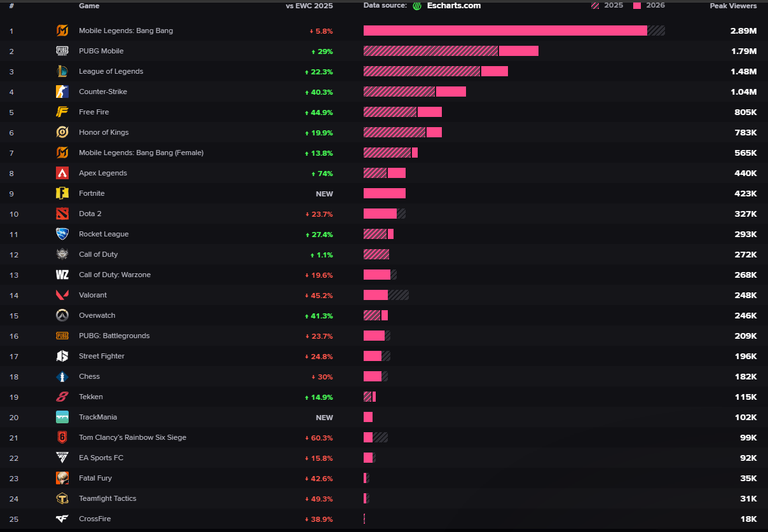Click the Fortnite viewership bar
The height and width of the screenshot is (532, 768).
click(x=385, y=193)
